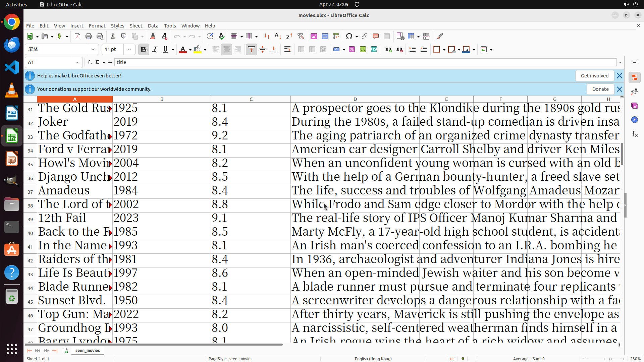
Task: Open the Function Wizard icon
Action: [90, 62]
